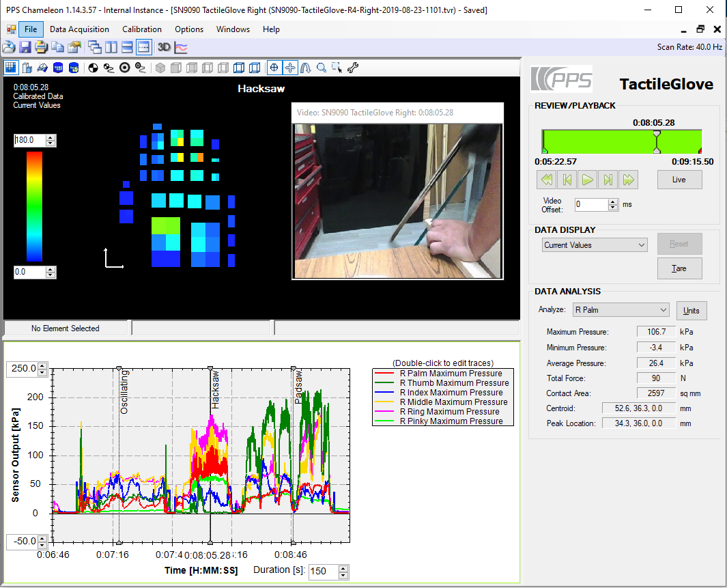Image resolution: width=727 pixels, height=588 pixels.
Task: Switch to Live mode
Action: (679, 179)
